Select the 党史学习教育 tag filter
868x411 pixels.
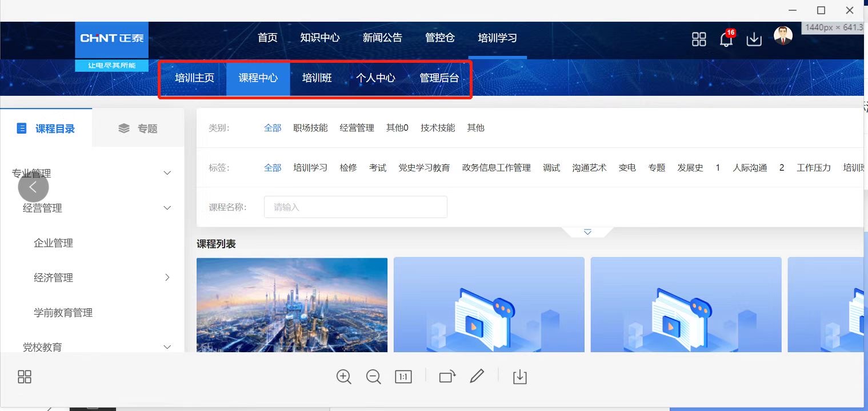pos(424,168)
